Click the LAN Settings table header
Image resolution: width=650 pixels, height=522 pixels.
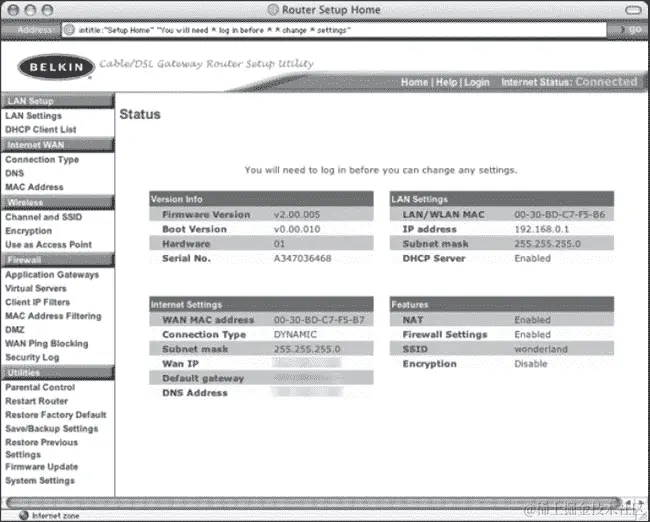[502, 199]
